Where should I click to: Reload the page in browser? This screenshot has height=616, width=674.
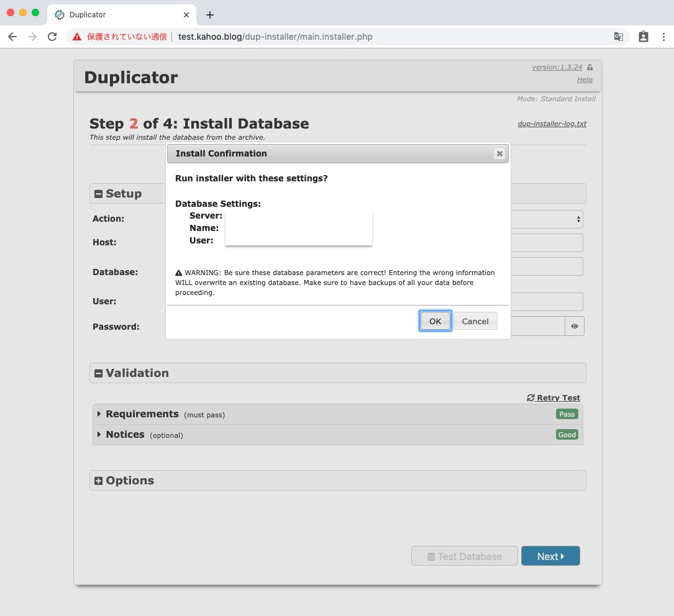point(52,37)
